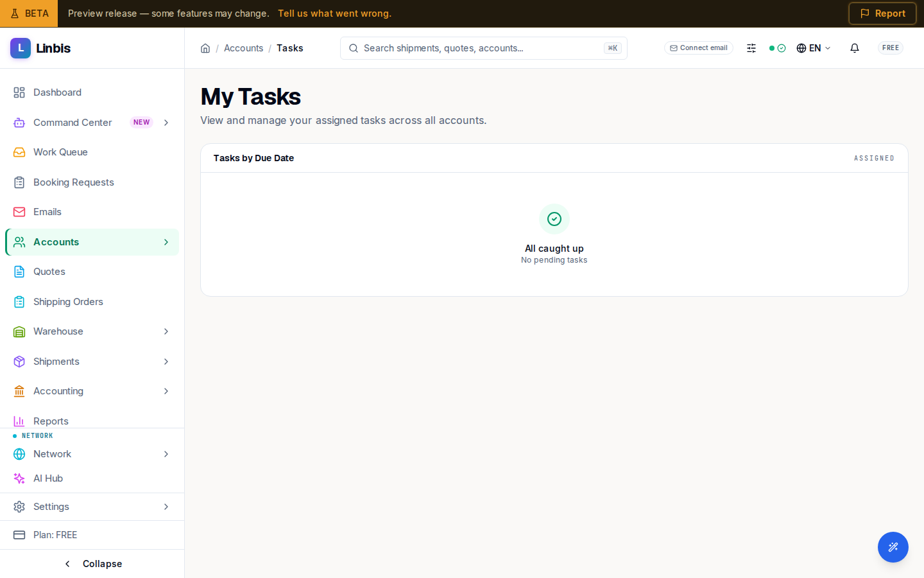This screenshot has height=578, width=924.
Task: Click the Warehouse building icon
Action: [19, 331]
